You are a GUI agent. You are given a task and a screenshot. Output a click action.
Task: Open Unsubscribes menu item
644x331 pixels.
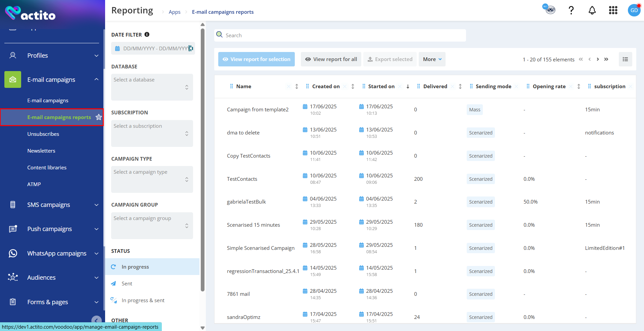(x=43, y=134)
